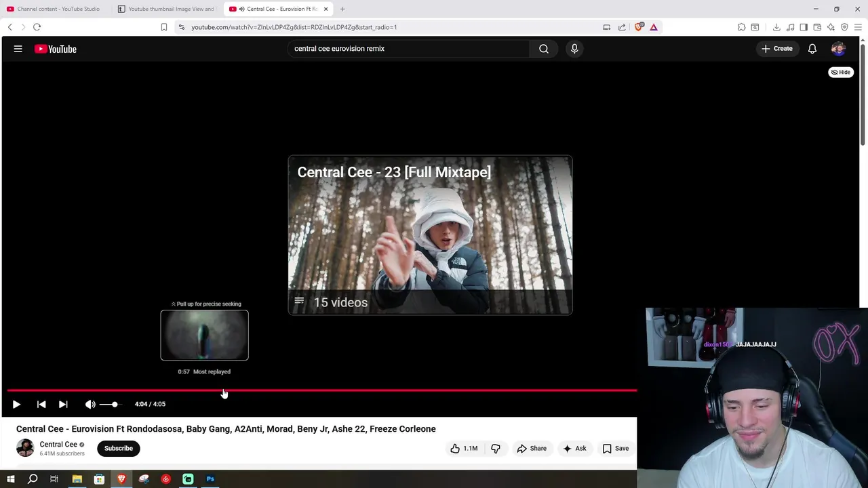The height and width of the screenshot is (488, 868).
Task: Open Task View on taskbar
Action: click(54, 479)
